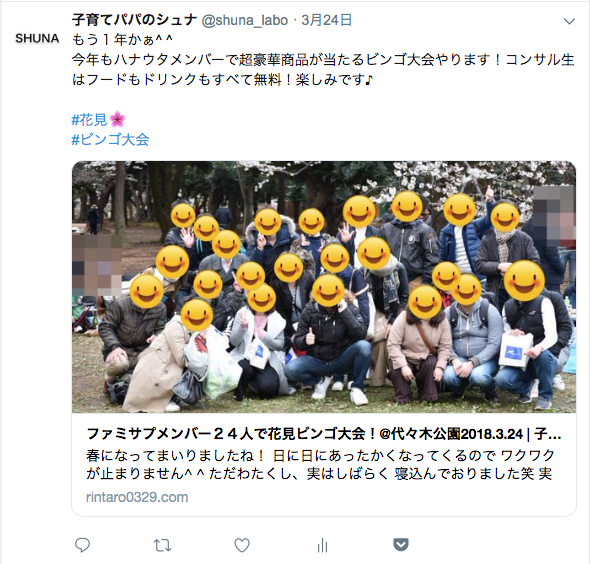Screen dimensions: 590x564
Task: Visit the rintaro0329.com domain link
Action: pos(137,497)
